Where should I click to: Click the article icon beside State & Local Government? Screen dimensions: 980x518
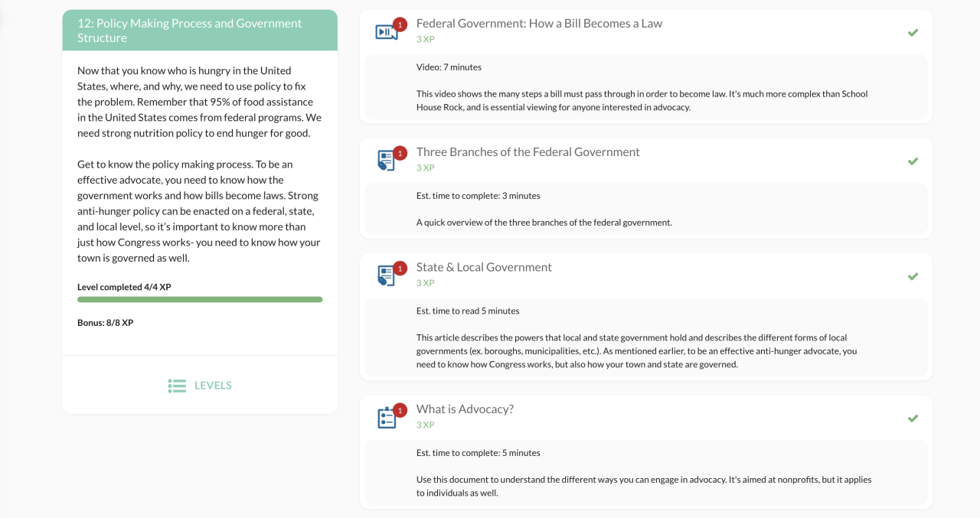(x=386, y=275)
